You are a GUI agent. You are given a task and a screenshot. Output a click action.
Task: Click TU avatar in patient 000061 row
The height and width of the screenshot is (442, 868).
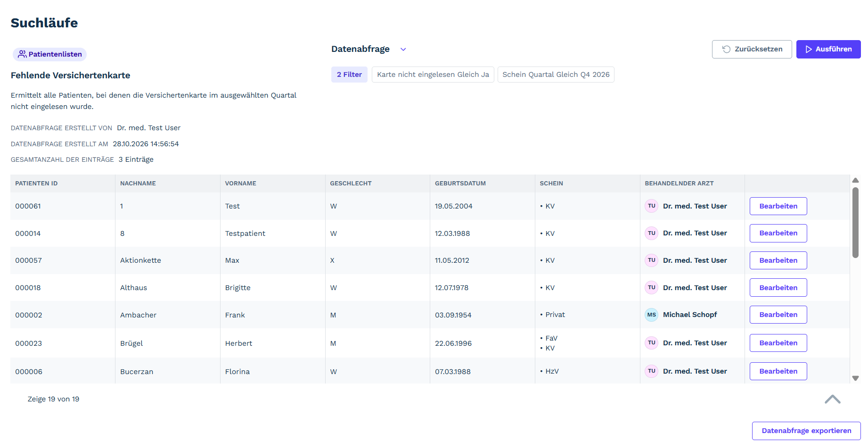click(x=651, y=206)
